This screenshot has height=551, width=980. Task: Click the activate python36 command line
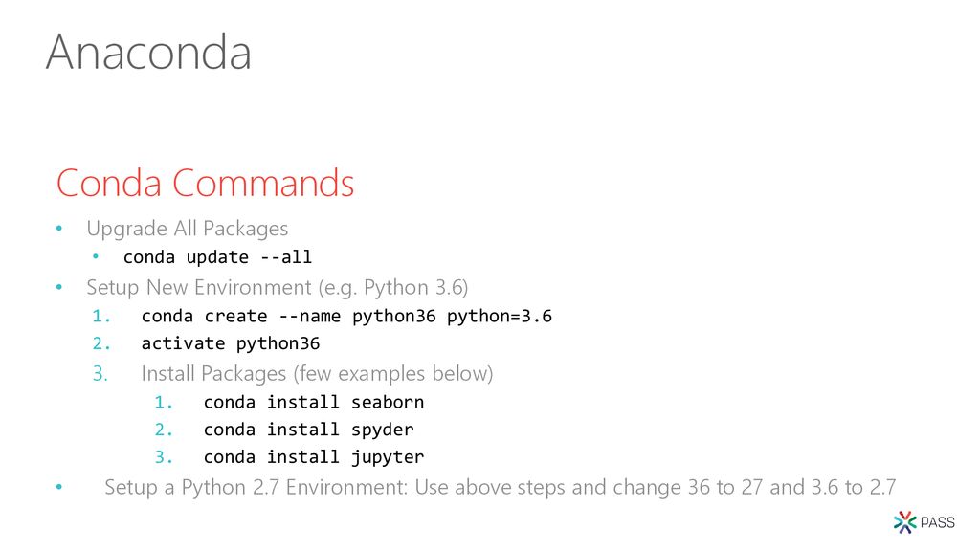click(x=231, y=343)
